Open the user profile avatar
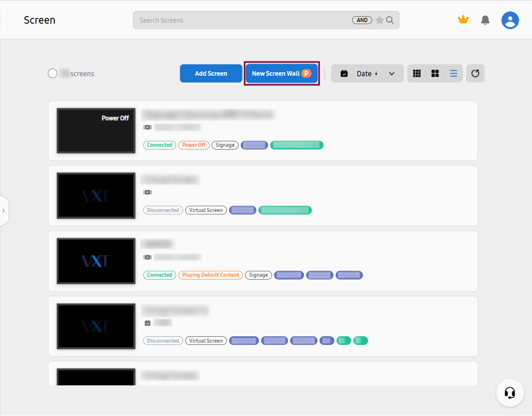The height and width of the screenshot is (416, 532). click(510, 20)
